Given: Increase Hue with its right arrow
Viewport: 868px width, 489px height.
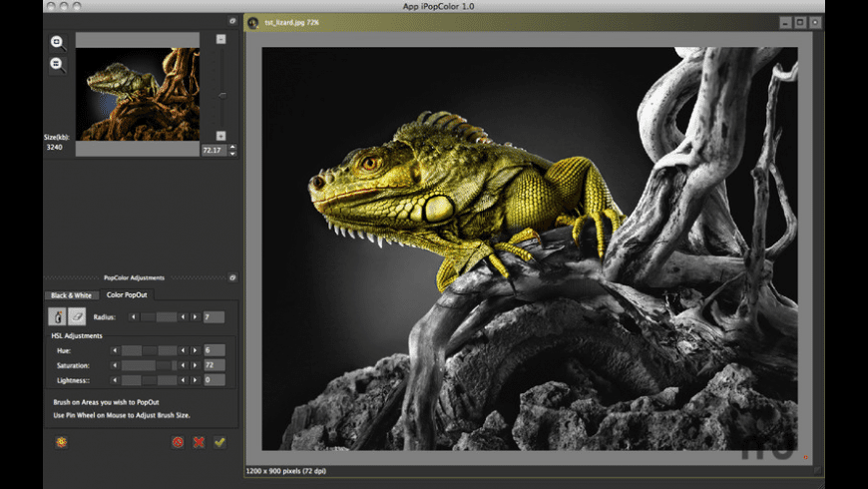Looking at the screenshot, I should [x=195, y=350].
